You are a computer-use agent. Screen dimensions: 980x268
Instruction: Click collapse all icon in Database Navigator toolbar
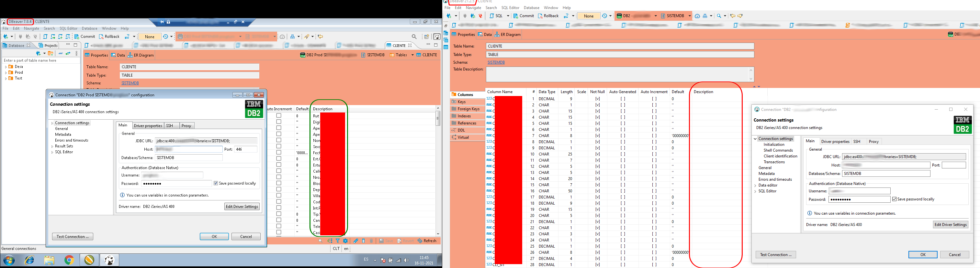coord(61,54)
